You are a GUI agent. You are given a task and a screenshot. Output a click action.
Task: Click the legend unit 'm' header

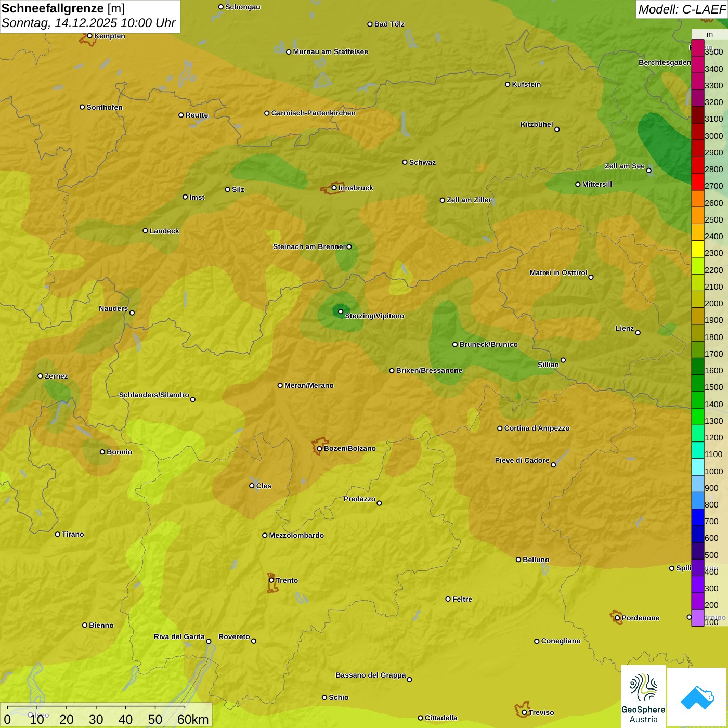[x=709, y=34]
